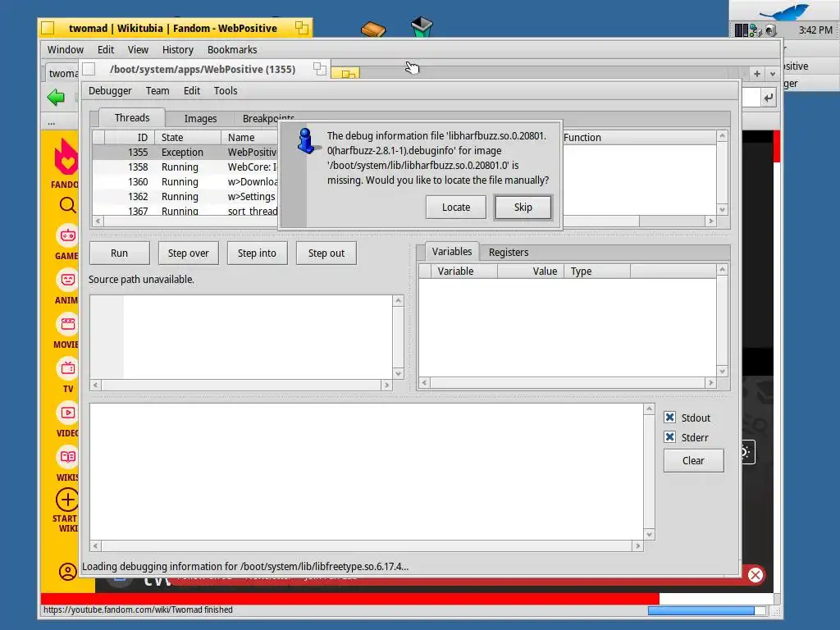Click the Step out button

tap(326, 253)
